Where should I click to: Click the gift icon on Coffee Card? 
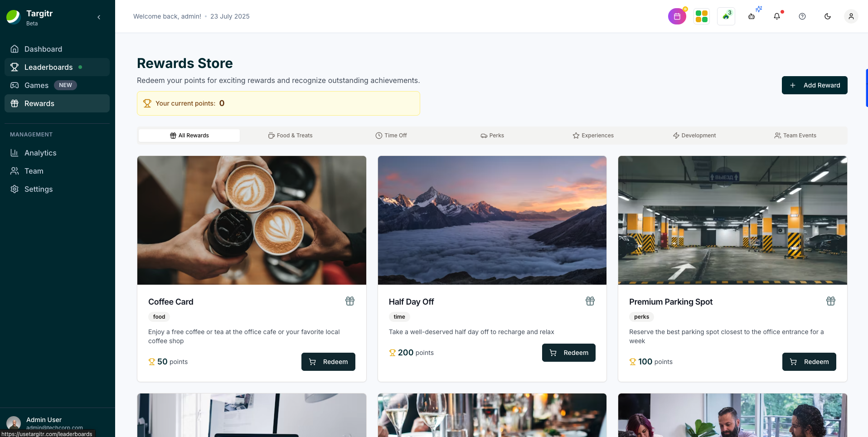(x=350, y=301)
